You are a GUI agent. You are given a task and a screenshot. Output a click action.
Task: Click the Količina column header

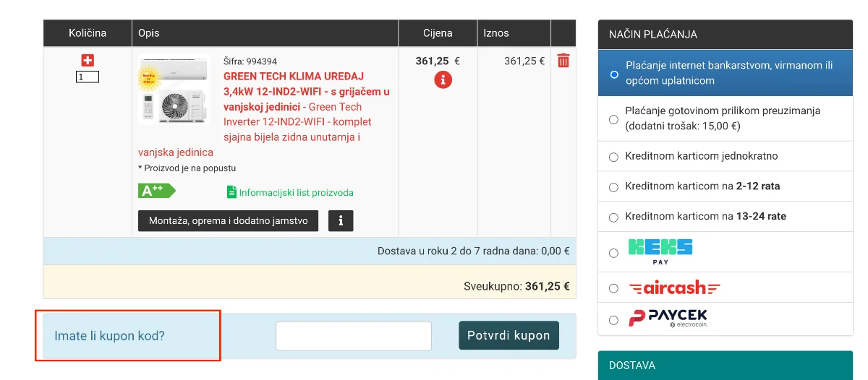88,33
